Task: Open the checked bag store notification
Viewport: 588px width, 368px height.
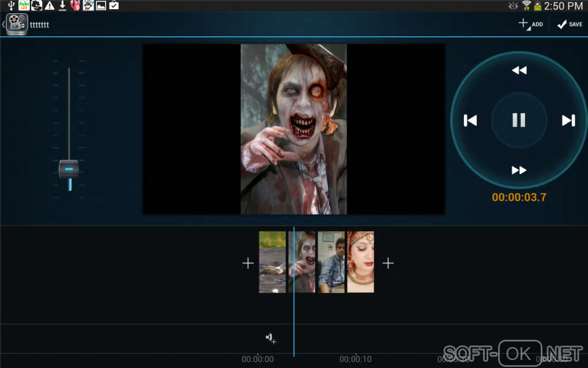Action: point(114,5)
